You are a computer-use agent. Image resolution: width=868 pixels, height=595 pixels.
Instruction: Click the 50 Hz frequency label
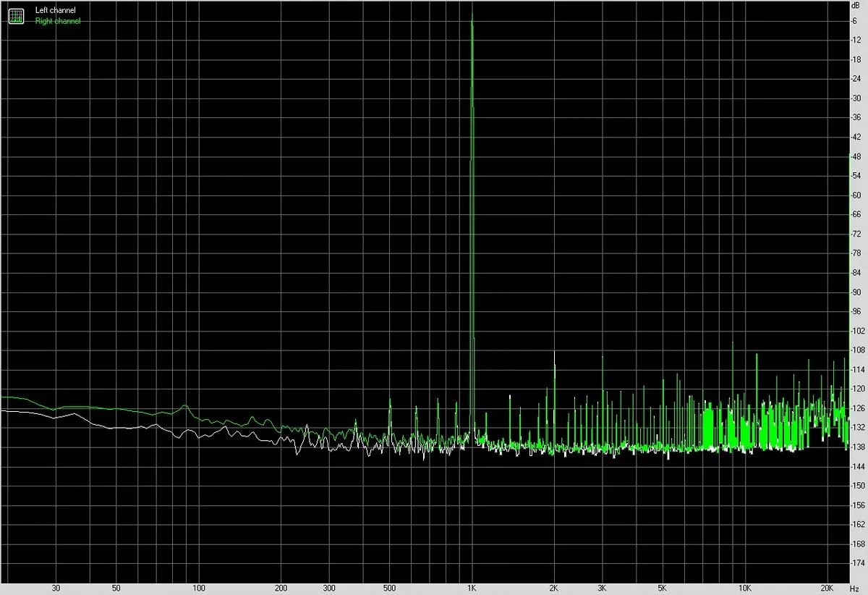coord(116,589)
